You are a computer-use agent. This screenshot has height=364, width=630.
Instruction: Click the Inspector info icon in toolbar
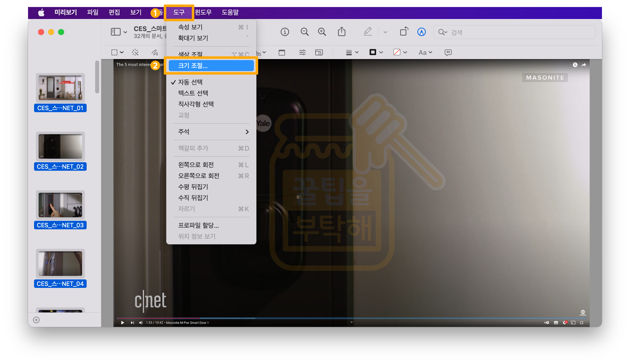285,32
